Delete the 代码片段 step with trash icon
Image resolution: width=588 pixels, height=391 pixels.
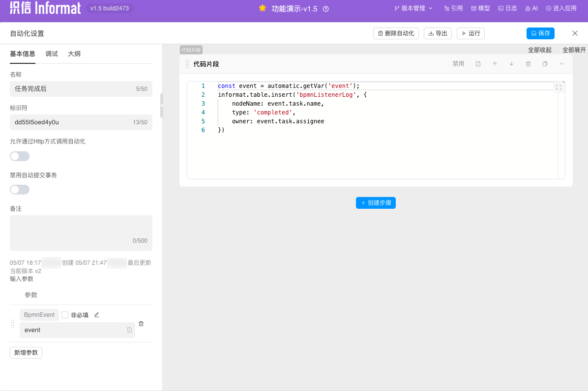(528, 64)
